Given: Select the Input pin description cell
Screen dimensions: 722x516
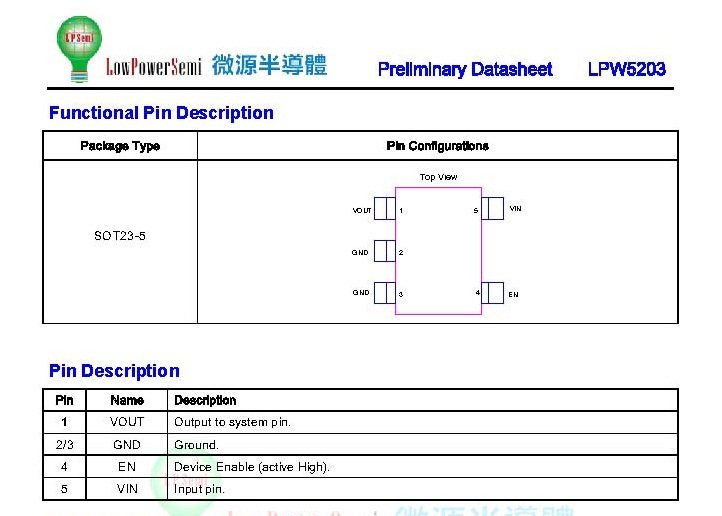Looking at the screenshot, I should (199, 489).
